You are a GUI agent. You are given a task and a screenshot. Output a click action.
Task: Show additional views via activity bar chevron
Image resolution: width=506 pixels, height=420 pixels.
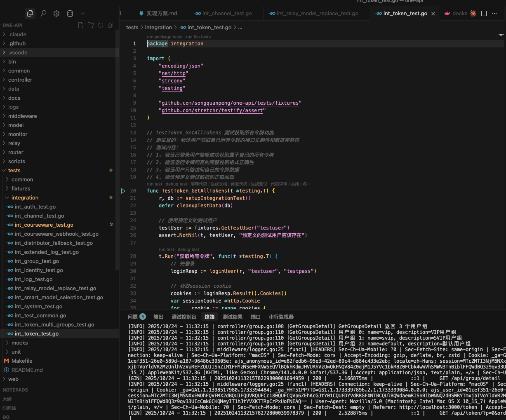[x=83, y=14]
